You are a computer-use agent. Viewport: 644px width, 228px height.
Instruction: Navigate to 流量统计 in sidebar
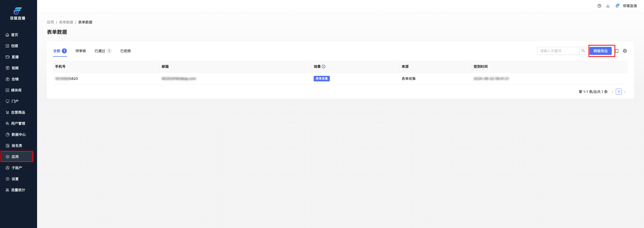(18, 190)
